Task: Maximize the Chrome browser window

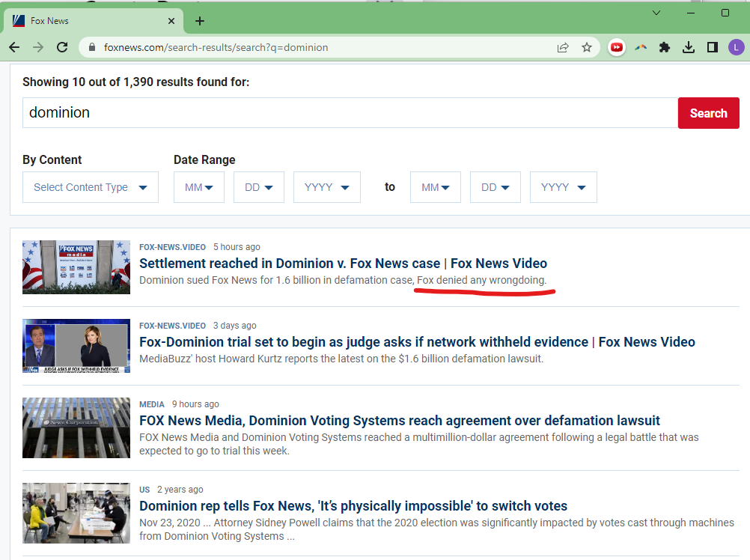Action: click(725, 13)
